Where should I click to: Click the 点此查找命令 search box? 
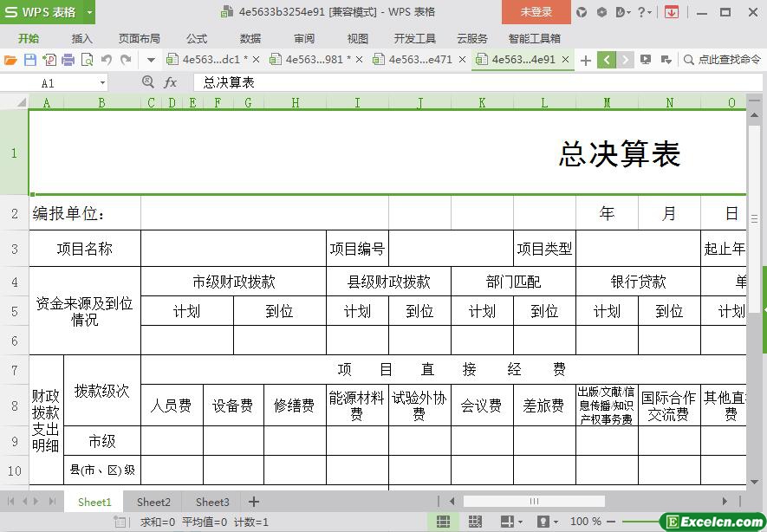(x=723, y=60)
